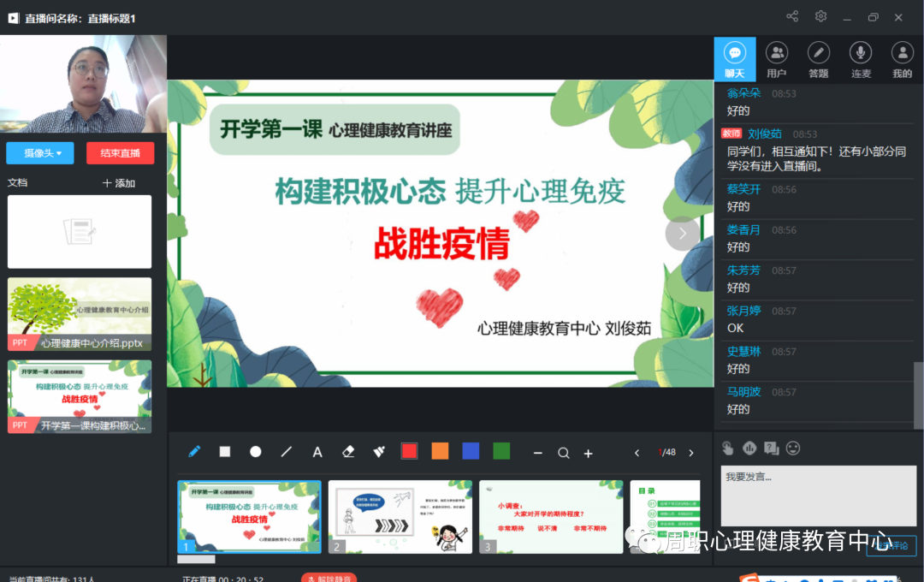Screen dimensions: 924x582
Task: Switch to the 用户 tab
Action: (x=776, y=59)
